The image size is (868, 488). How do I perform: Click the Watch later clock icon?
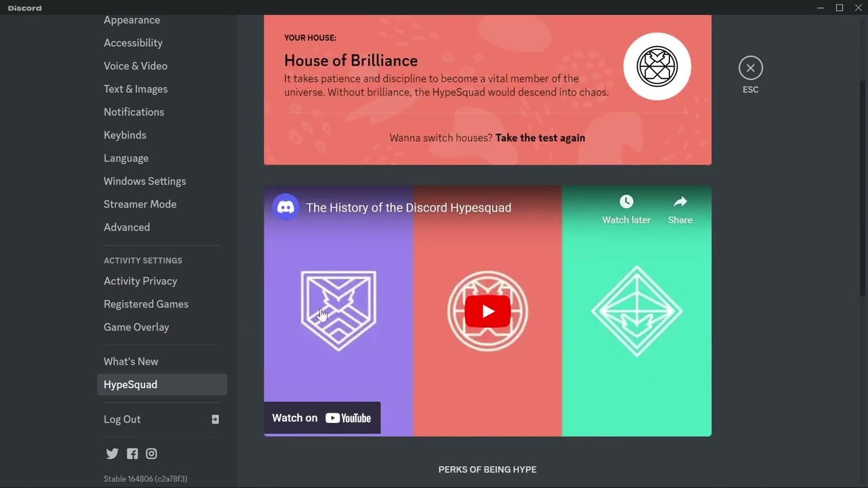coord(626,202)
